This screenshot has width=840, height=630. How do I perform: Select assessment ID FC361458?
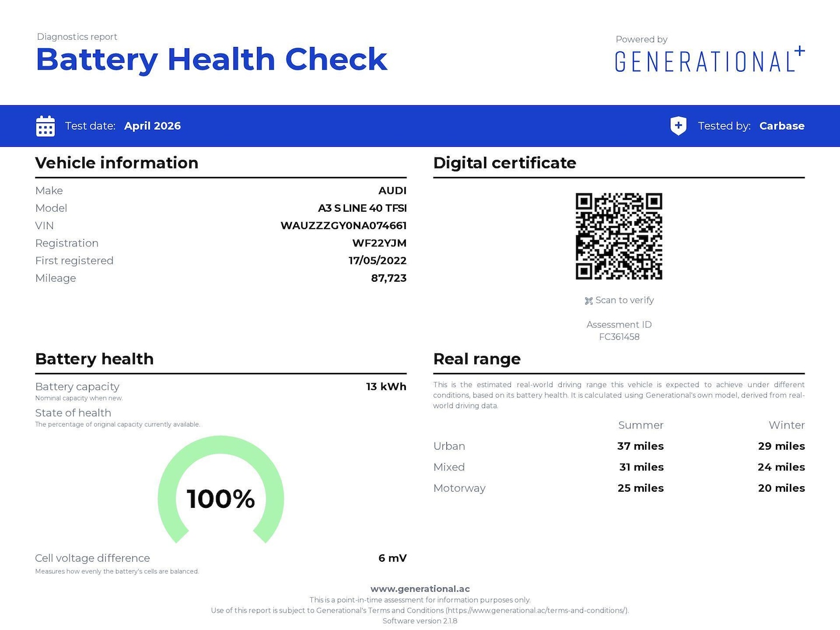619,337
